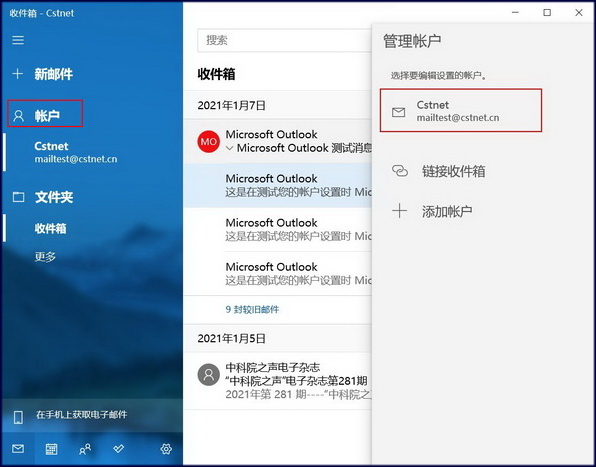The width and height of the screenshot is (596, 467).
Task: Collapse the Microsoft Outlook conversation chevron
Action: tap(229, 148)
